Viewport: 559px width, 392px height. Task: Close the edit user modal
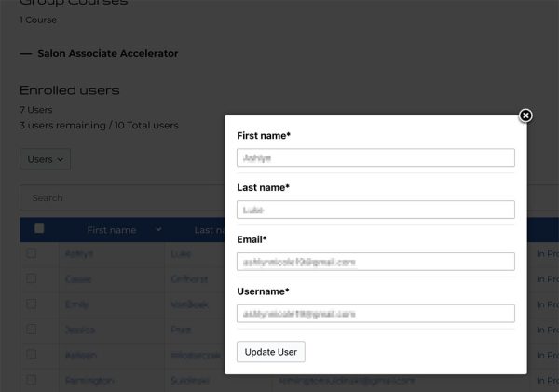525,115
